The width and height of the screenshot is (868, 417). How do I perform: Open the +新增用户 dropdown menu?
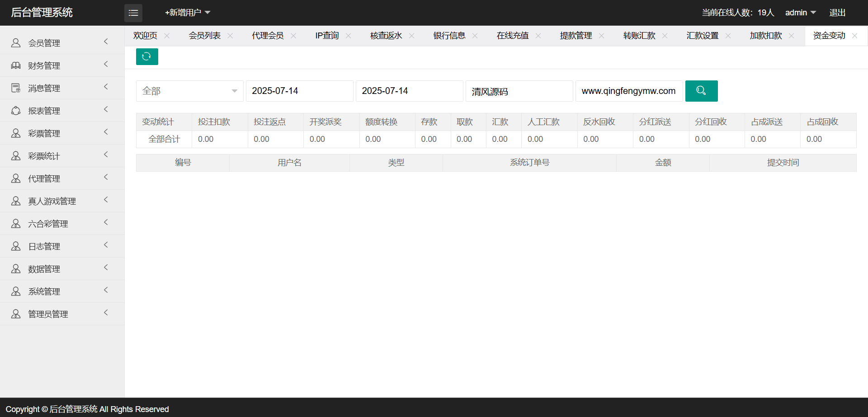pos(188,13)
